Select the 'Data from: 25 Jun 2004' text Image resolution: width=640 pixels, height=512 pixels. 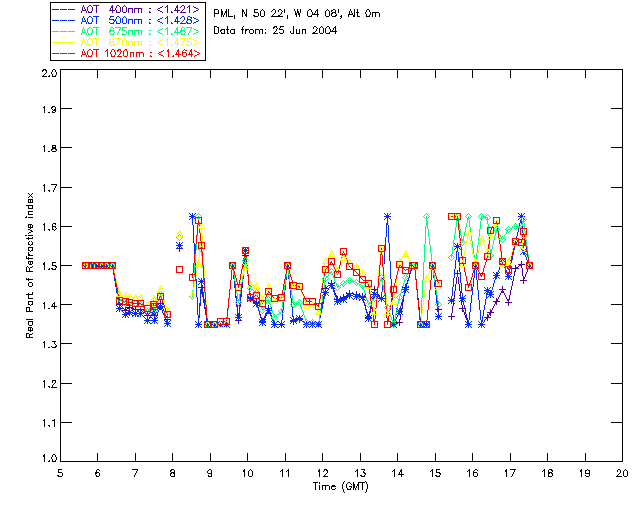[x=275, y=31]
